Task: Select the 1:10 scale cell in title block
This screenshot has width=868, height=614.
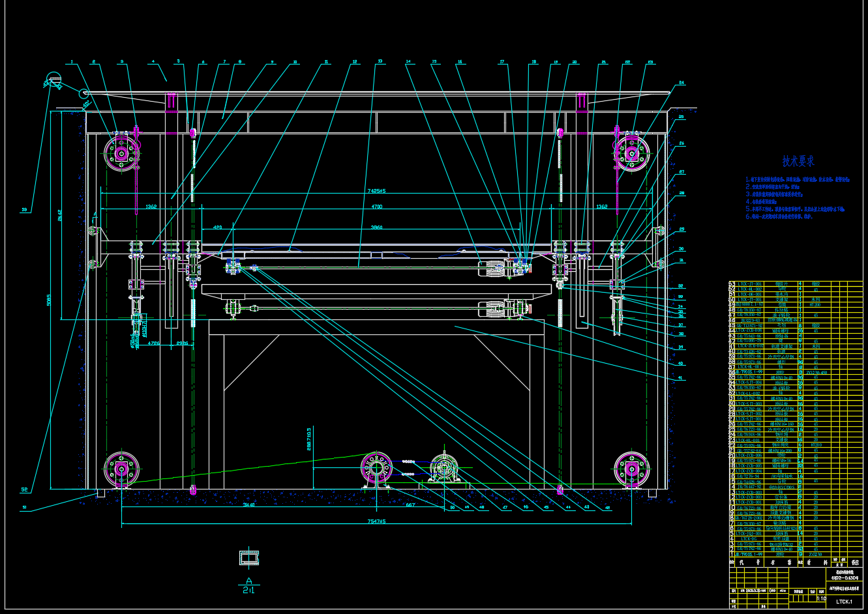Action: [x=821, y=598]
